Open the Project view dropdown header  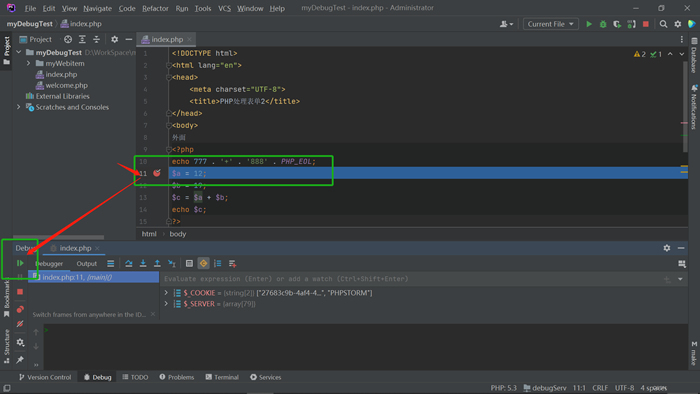tap(36, 39)
